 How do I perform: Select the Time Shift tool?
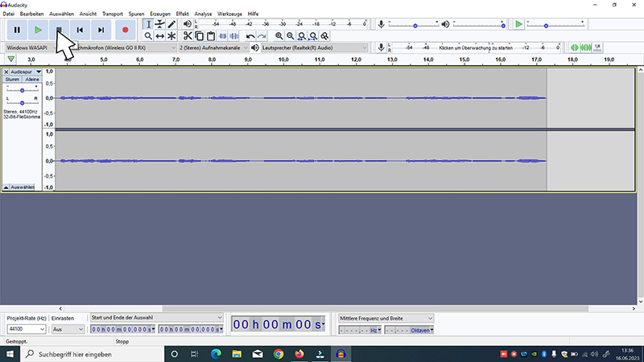[159, 36]
